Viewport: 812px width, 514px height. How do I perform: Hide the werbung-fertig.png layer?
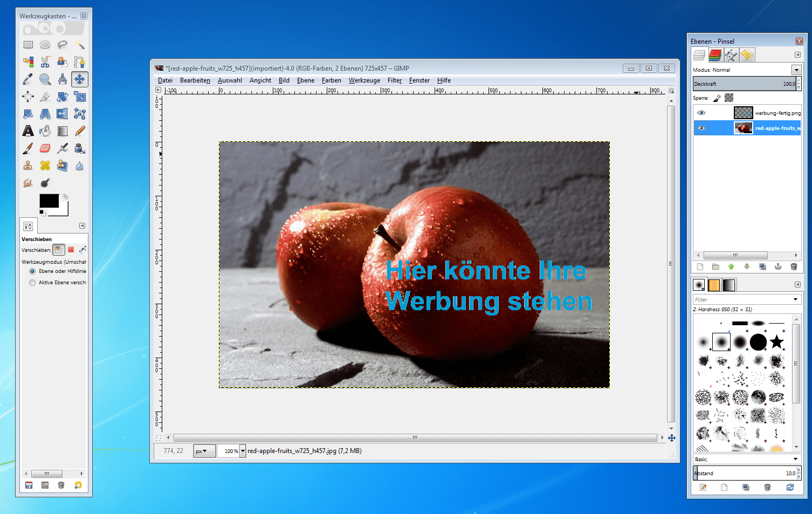701,112
